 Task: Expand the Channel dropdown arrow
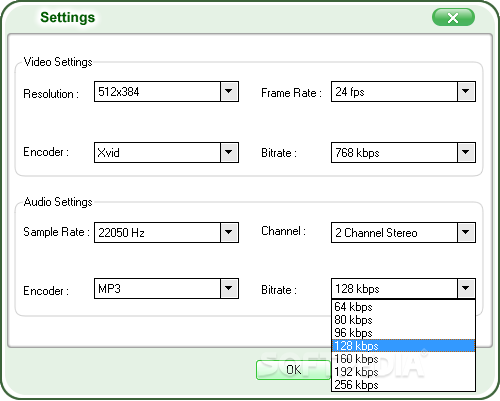[x=466, y=232]
